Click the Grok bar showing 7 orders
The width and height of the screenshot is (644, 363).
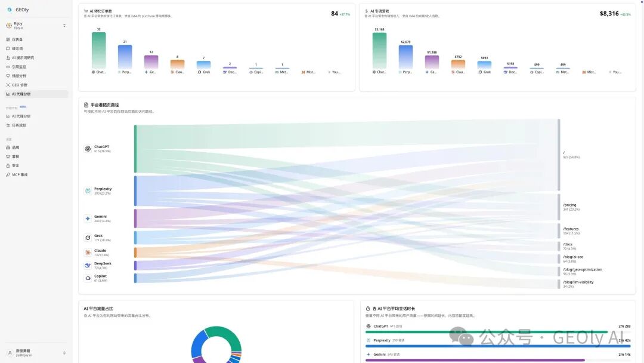(204, 64)
